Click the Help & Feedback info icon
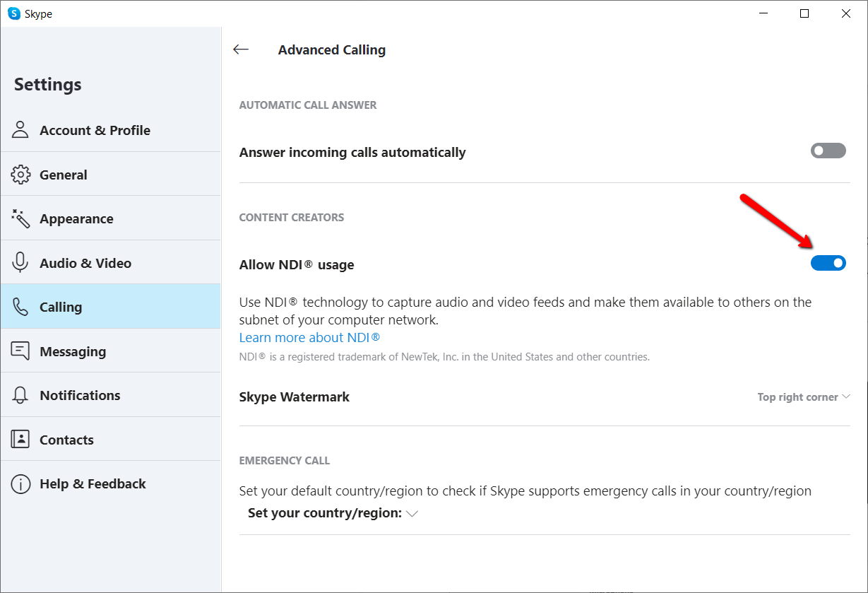868x593 pixels. point(20,484)
